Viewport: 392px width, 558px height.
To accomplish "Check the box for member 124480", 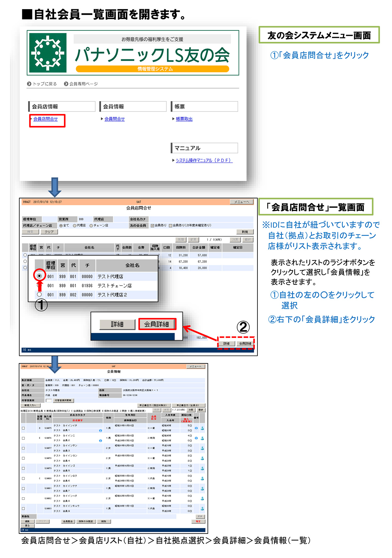I will [23, 478].
